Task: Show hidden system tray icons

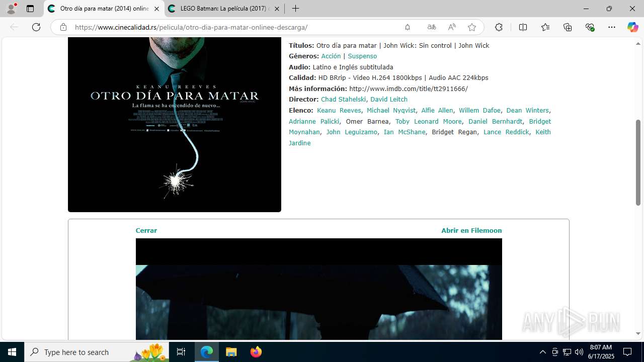Action: (542, 352)
